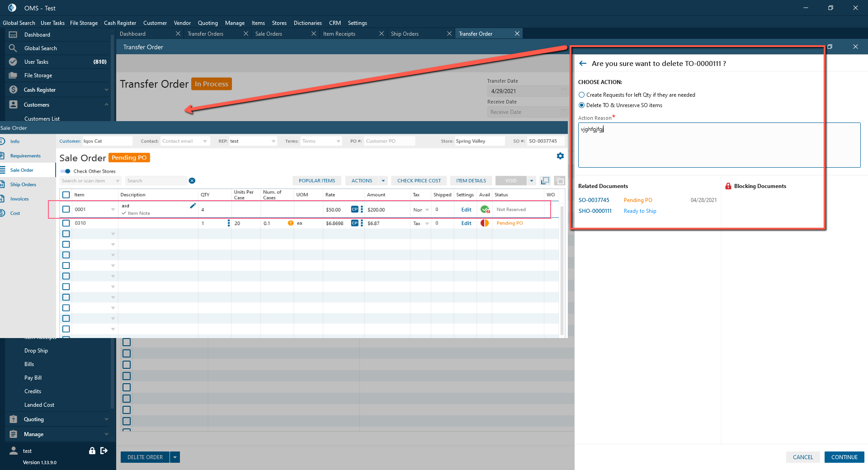Viewport: 868px width, 470px height.
Task: Click the pencil edit icon in row 0001
Action: [193, 206]
